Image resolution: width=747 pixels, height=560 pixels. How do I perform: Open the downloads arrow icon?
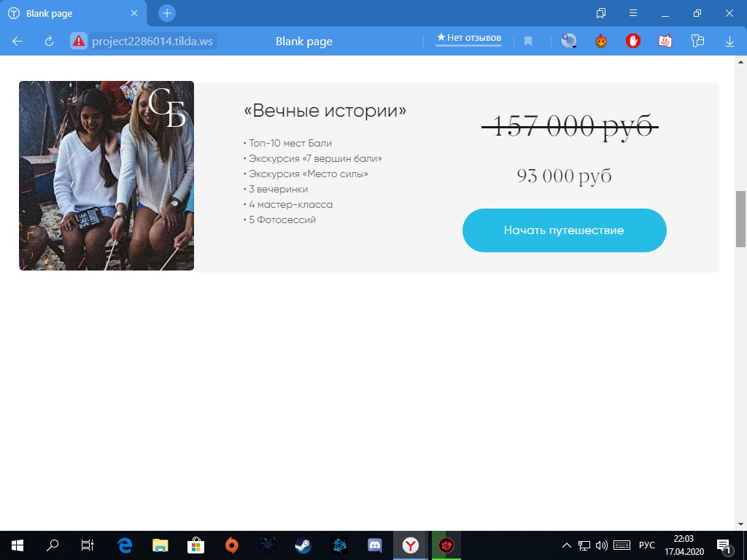(x=729, y=42)
